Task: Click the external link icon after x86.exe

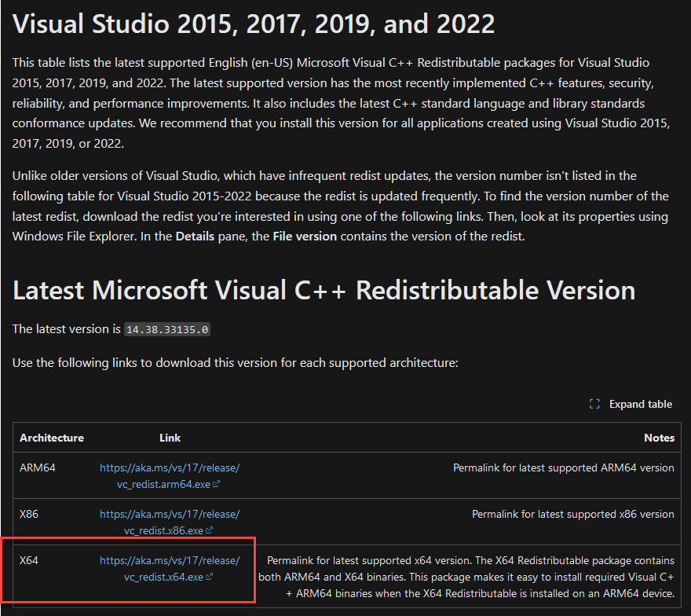Action: (x=209, y=530)
